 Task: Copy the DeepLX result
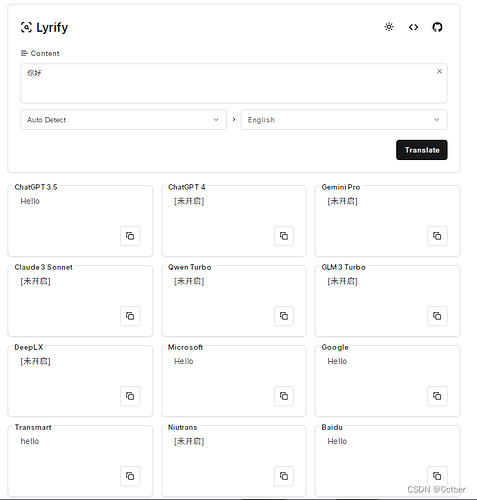[130, 396]
